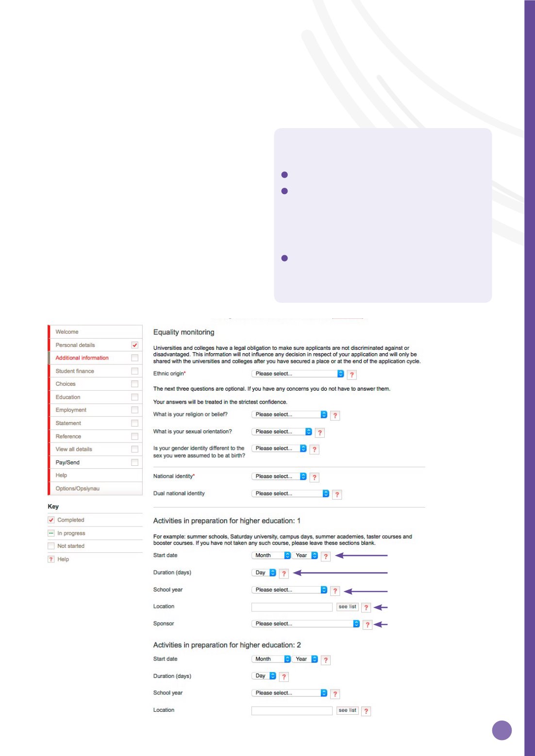Toggle Statement status checkbox
Screen dimensions: 535x756
[135, 423]
